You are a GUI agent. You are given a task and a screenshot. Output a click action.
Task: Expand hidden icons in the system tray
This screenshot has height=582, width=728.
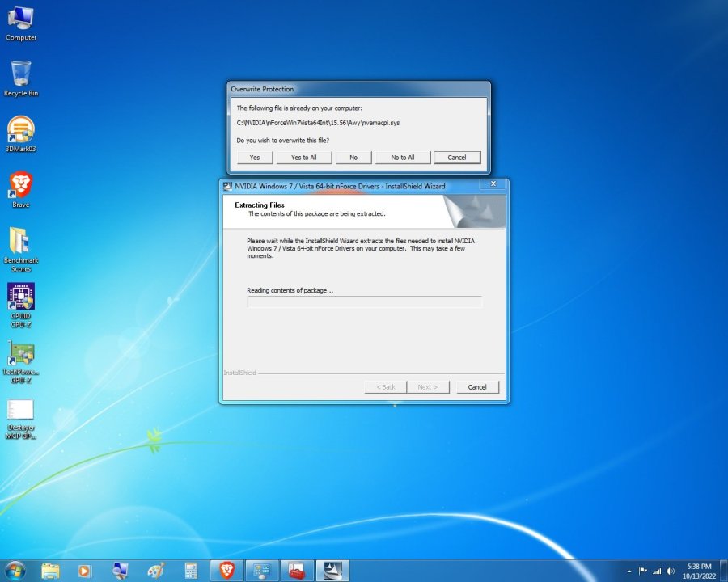click(629, 571)
